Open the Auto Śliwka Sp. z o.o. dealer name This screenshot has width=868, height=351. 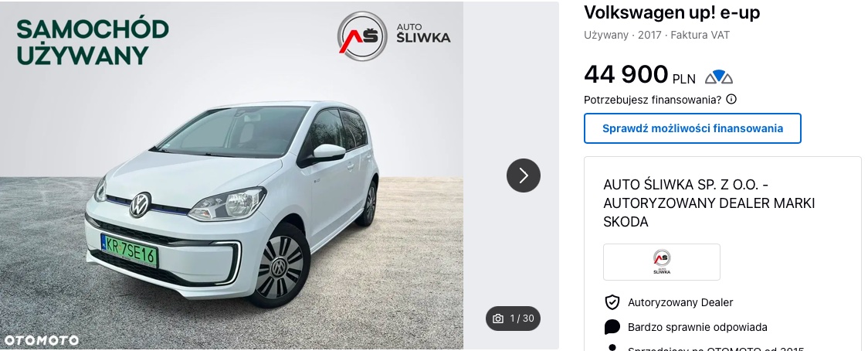click(x=709, y=203)
